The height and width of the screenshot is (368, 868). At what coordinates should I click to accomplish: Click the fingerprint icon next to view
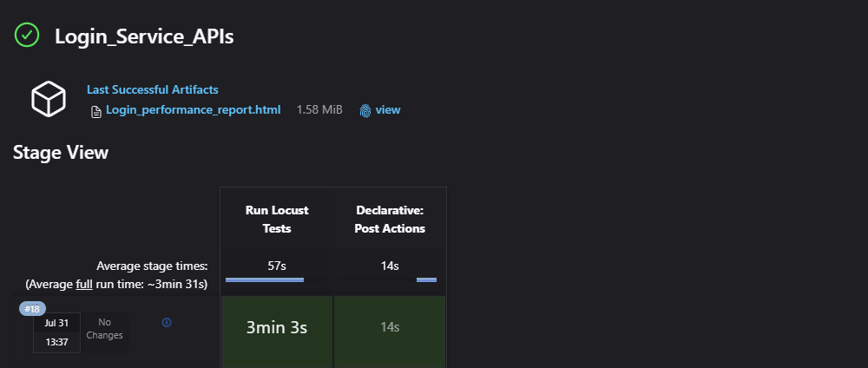(x=365, y=111)
